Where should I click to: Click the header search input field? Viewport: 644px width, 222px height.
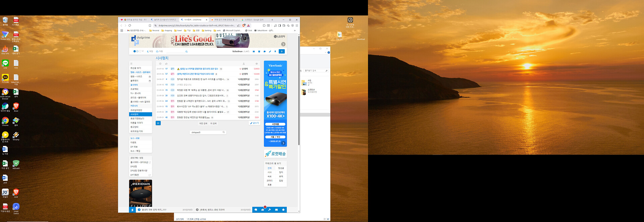pos(175,52)
